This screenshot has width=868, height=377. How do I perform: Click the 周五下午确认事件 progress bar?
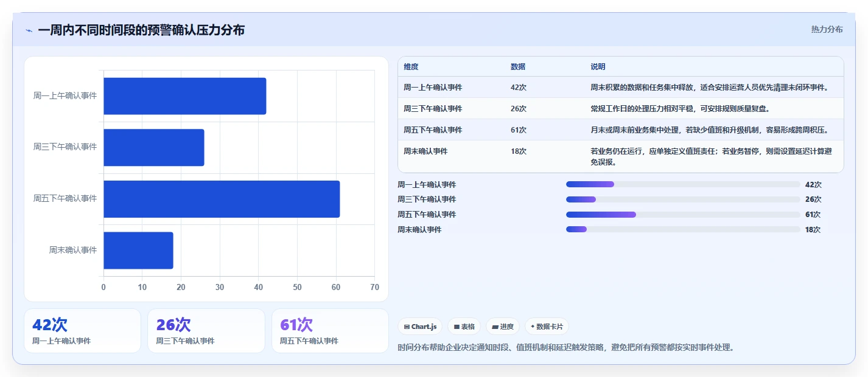coord(683,215)
